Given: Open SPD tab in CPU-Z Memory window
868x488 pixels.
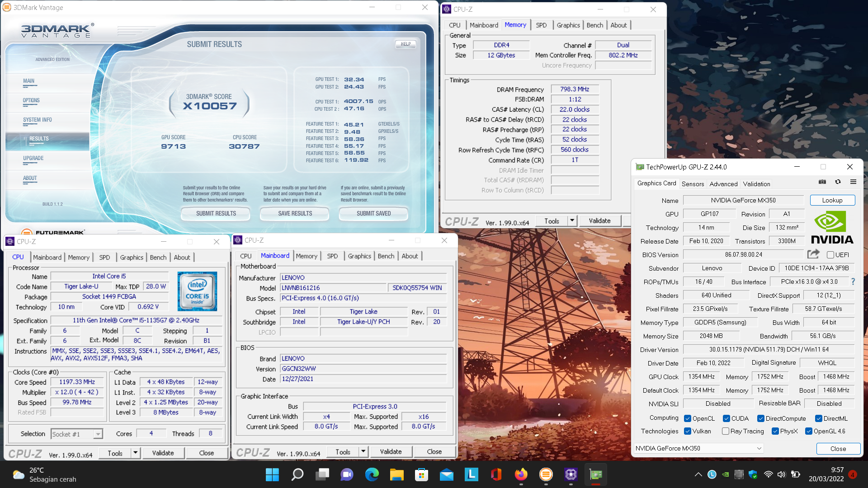Looking at the screenshot, I should click(x=541, y=25).
